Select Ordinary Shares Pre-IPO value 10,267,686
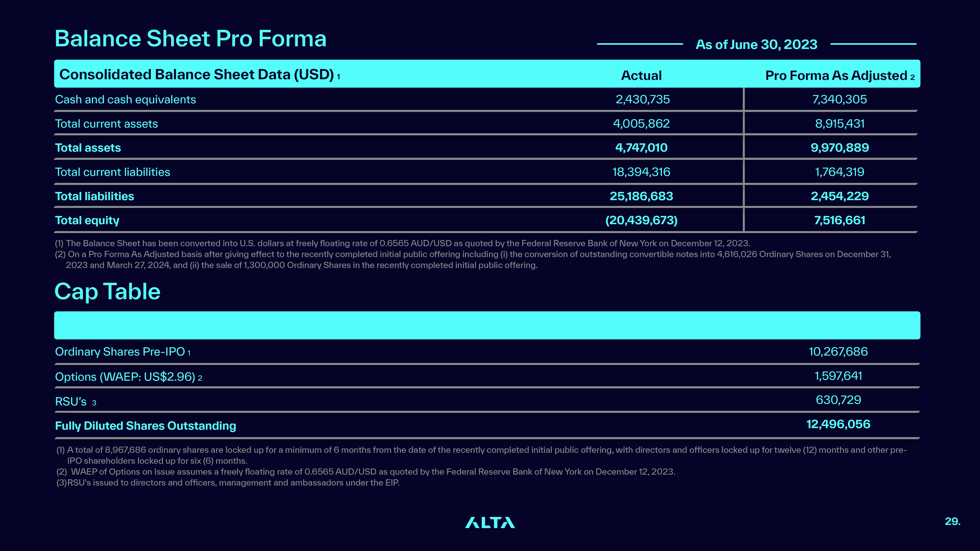 pyautogui.click(x=838, y=352)
